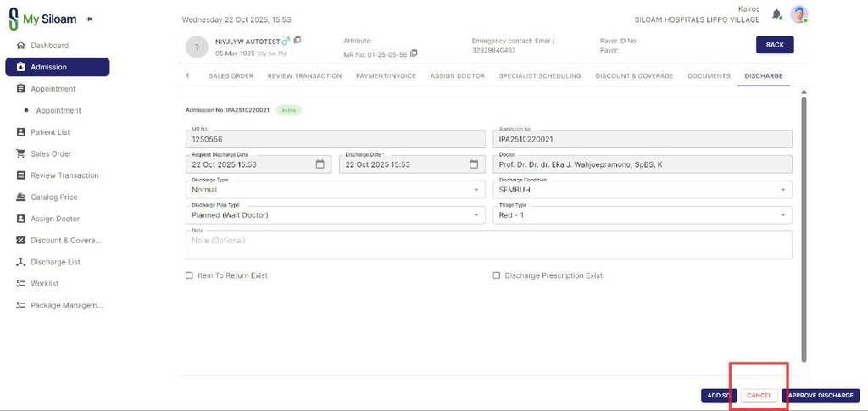This screenshot has width=868, height=411.
Task: Expand the Discharge Type dropdown
Action: click(476, 190)
